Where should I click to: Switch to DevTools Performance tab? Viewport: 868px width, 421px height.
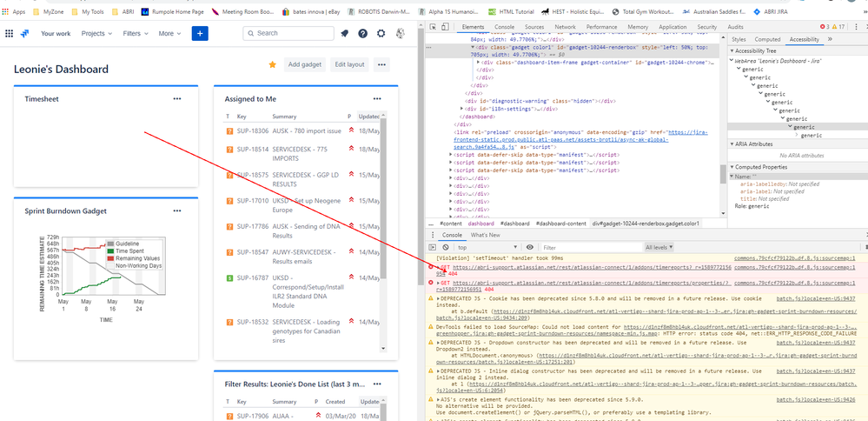(602, 27)
